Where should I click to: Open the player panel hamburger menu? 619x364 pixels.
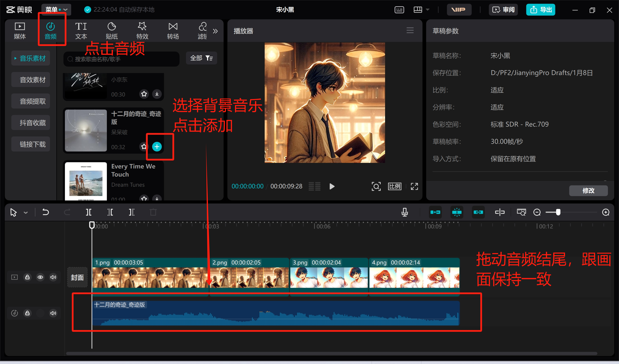click(410, 31)
